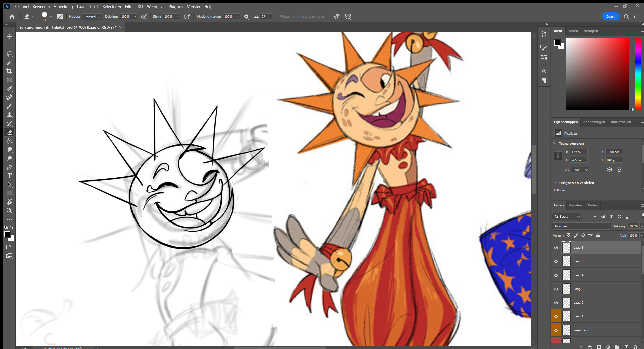This screenshot has height=349, width=644.
Task: Collapse the Uitlijnen en verdelen section
Action: (x=555, y=183)
